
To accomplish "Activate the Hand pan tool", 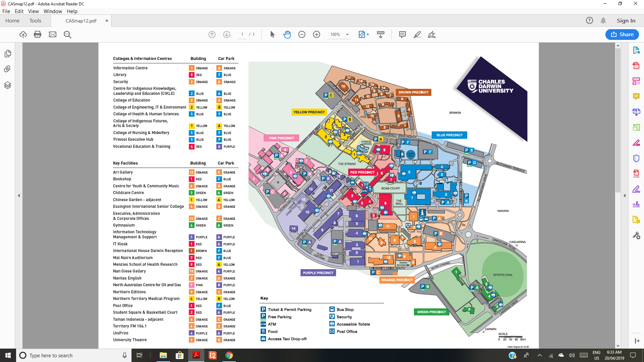I will tap(287, 35).
